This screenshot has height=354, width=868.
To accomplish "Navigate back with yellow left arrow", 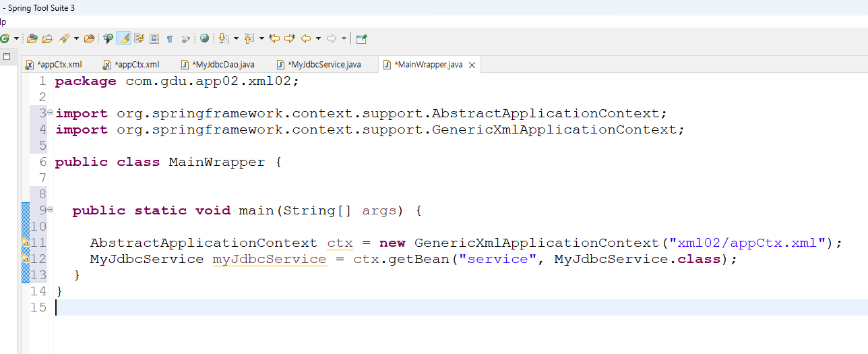I will point(306,38).
